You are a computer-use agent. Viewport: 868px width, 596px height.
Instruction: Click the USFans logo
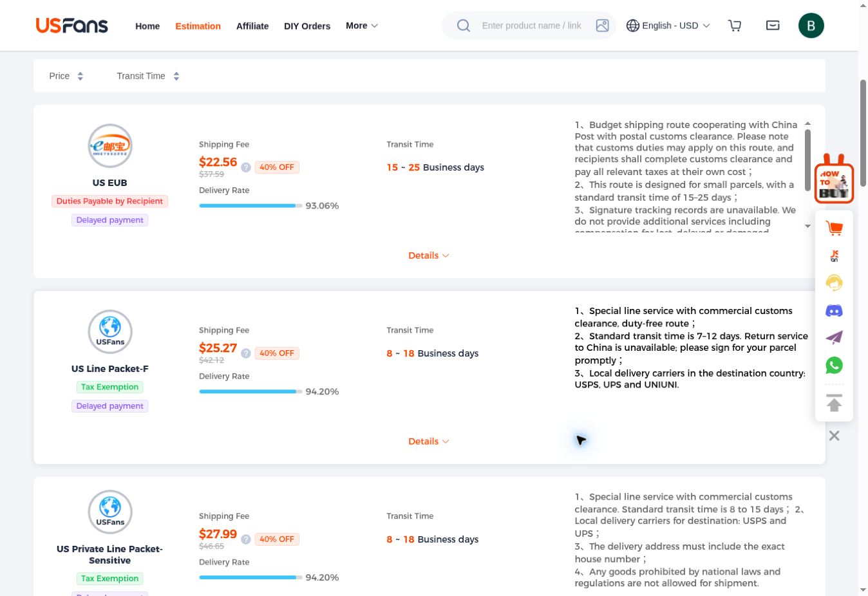(x=72, y=26)
